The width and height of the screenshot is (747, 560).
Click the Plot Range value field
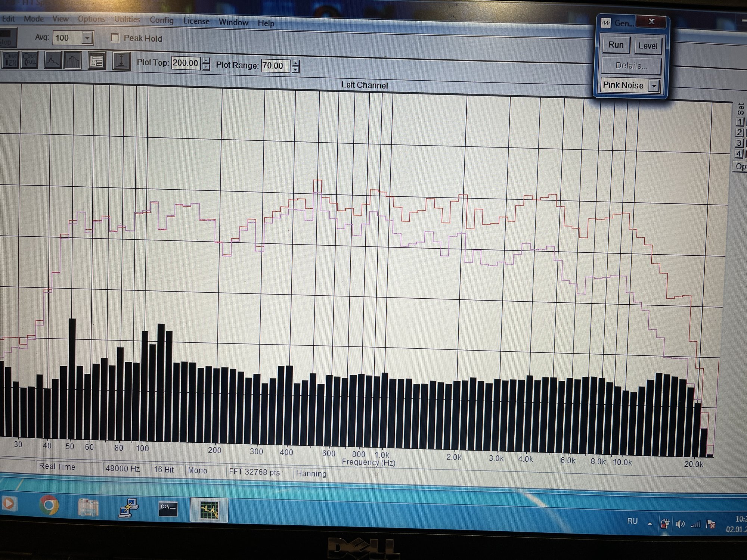coord(275,66)
